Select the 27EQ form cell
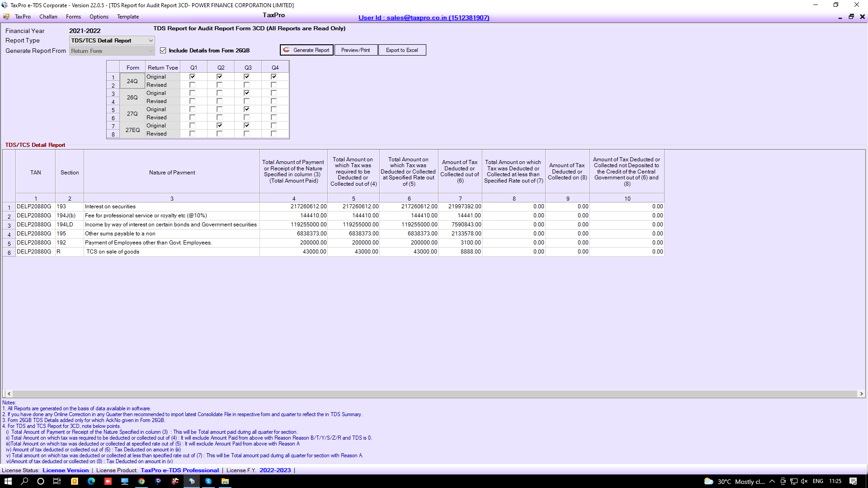868x488 pixels. (132, 130)
